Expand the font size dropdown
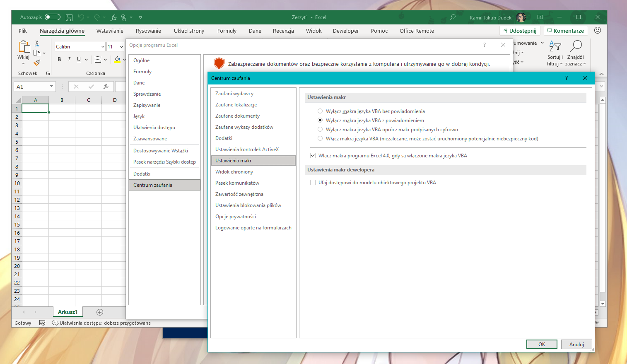 [x=121, y=47]
